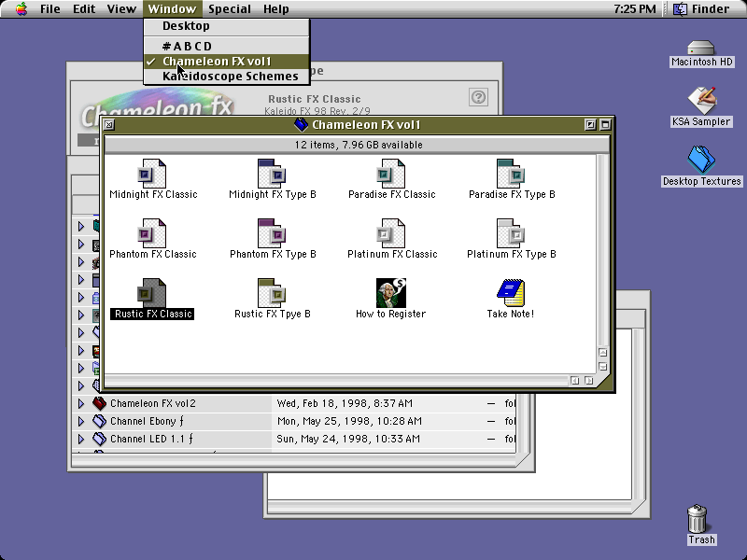Choose # A B C D in Window menu

227,46
